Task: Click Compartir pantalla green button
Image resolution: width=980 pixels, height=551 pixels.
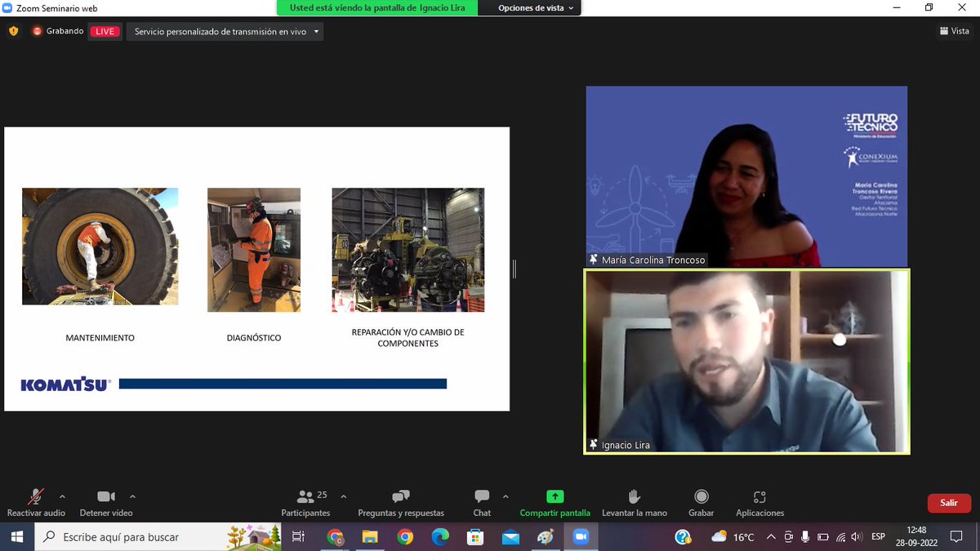Action: pos(555,502)
